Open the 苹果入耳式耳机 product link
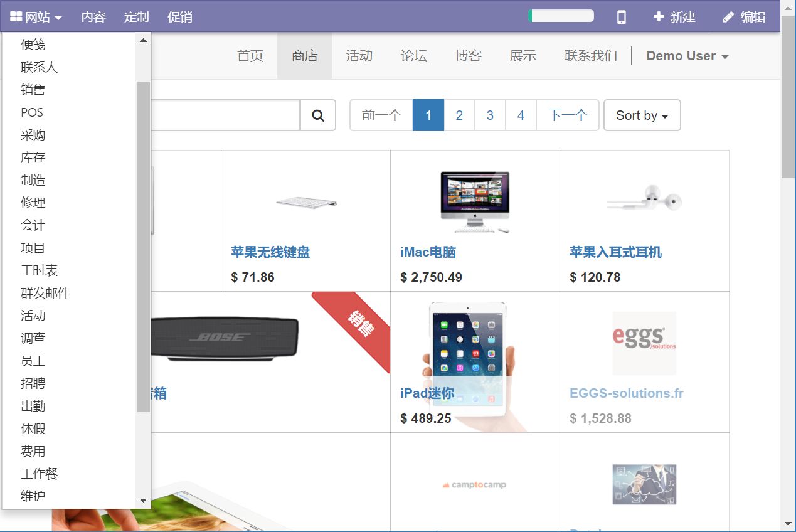Image resolution: width=796 pixels, height=532 pixels. coord(615,252)
